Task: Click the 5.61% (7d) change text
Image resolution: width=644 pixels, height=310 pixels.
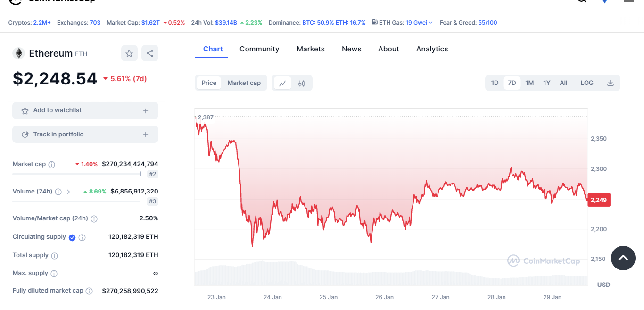Action: click(x=128, y=79)
